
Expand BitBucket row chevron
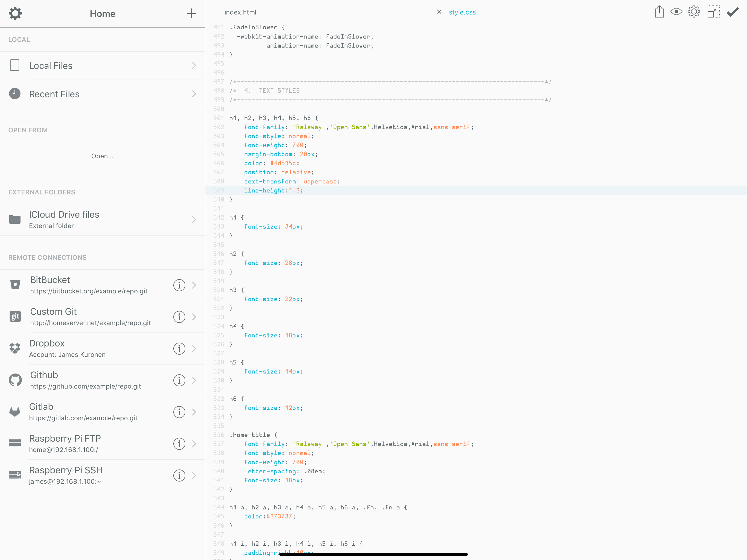pos(194,285)
